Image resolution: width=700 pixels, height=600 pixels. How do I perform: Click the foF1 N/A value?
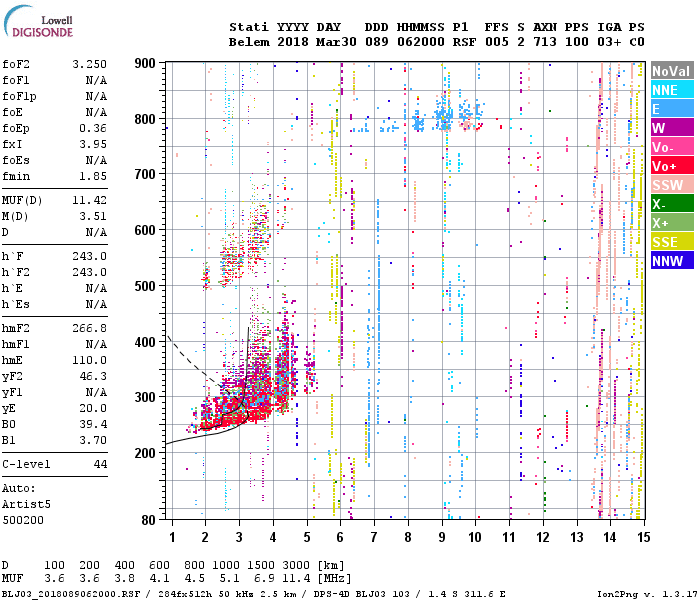[x=96, y=80]
